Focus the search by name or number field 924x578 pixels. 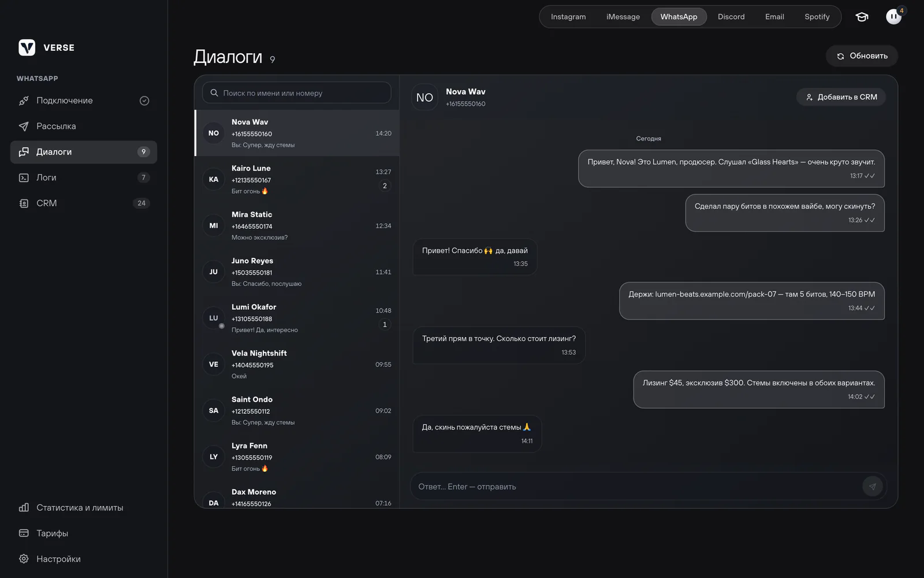pyautogui.click(x=297, y=93)
